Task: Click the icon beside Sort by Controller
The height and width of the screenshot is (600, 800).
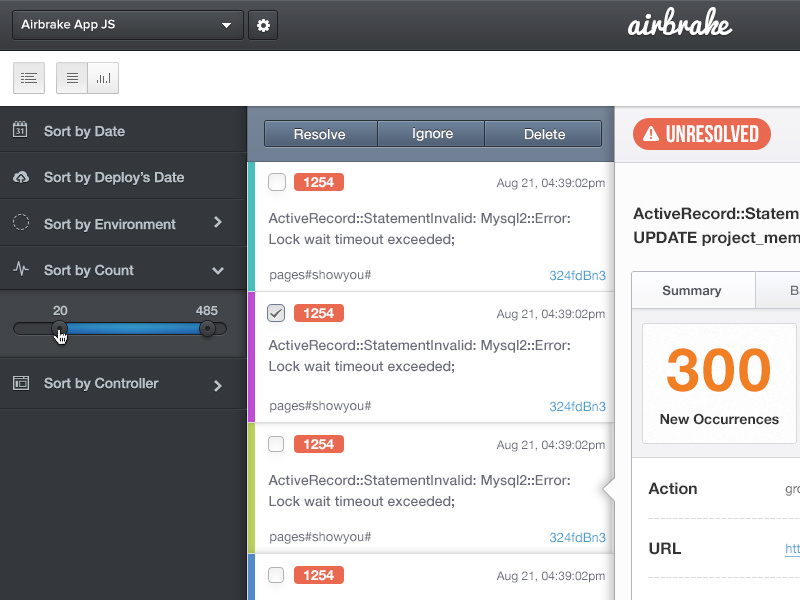Action: pos(22,383)
